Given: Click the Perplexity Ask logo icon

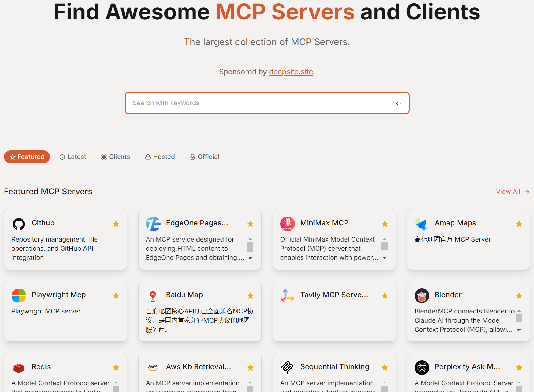Looking at the screenshot, I should pos(422,368).
